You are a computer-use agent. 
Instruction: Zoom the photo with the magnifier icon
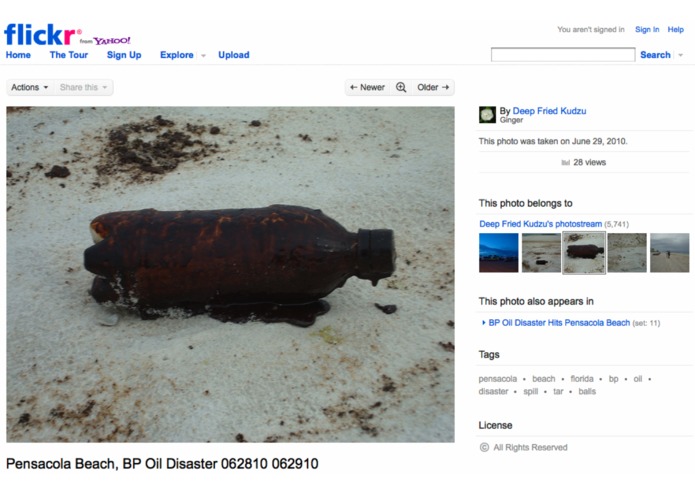(x=401, y=87)
